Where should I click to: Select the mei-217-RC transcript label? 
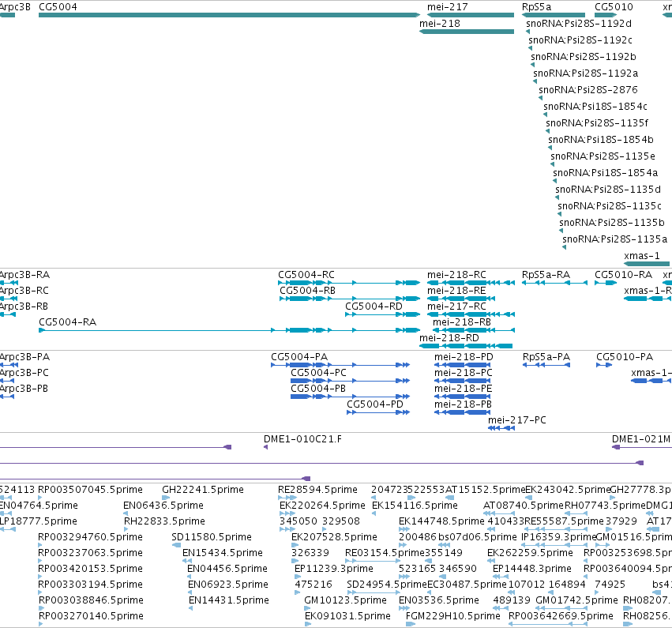click(456, 306)
